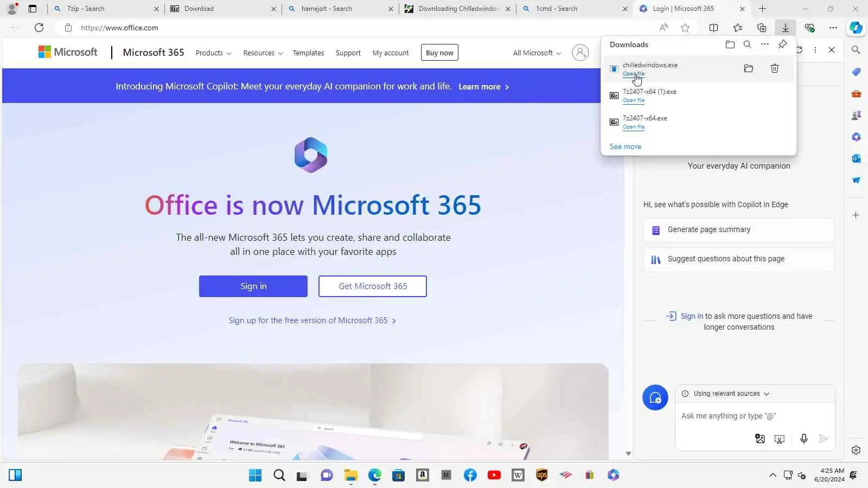
Task: Use microphone for Copilot input
Action: point(804,439)
